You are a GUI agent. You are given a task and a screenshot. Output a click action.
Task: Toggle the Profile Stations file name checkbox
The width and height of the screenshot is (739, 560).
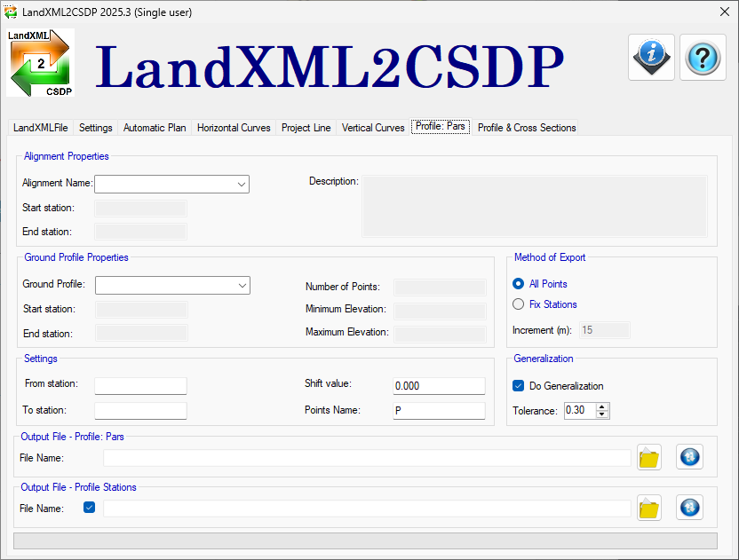pyautogui.click(x=89, y=509)
